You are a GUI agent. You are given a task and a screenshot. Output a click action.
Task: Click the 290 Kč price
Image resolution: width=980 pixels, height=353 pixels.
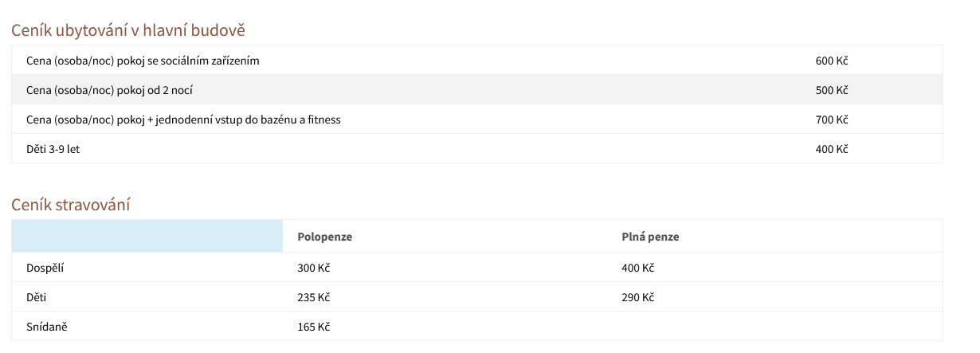637,297
